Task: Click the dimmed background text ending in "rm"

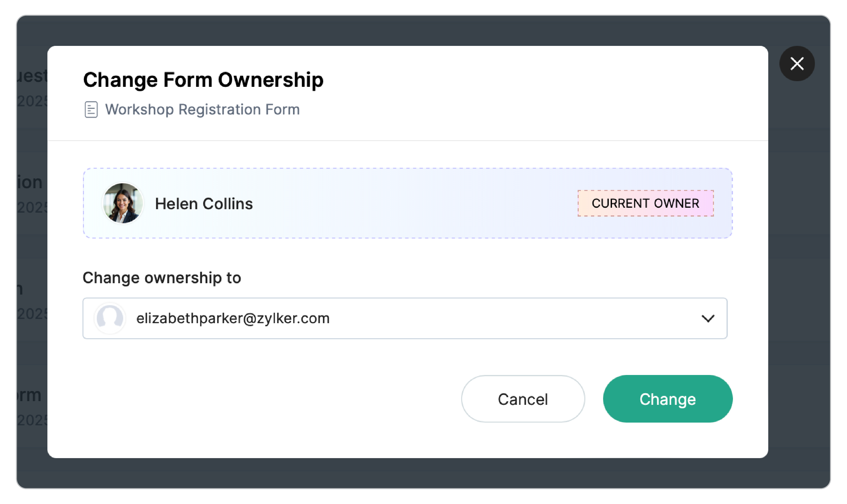Action: tap(31, 395)
